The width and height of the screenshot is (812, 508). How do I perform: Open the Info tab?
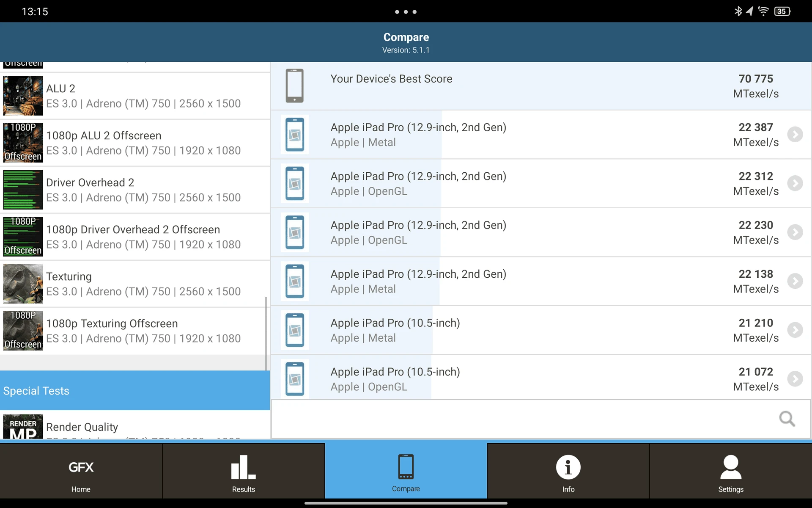click(568, 471)
